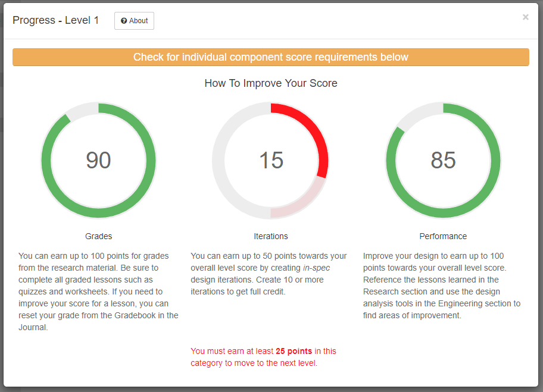Click the Performance progress ring showing 85
The image size is (543, 392).
point(443,160)
